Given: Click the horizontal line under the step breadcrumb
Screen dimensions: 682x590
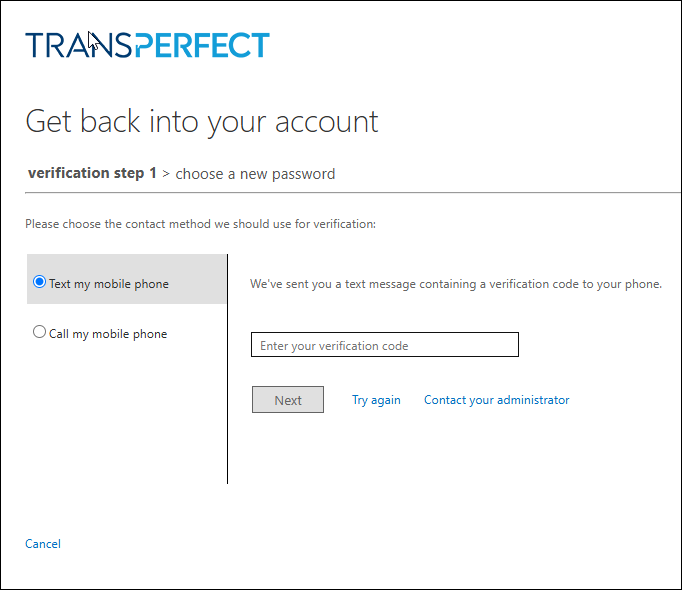Looking at the screenshot, I should [x=340, y=192].
